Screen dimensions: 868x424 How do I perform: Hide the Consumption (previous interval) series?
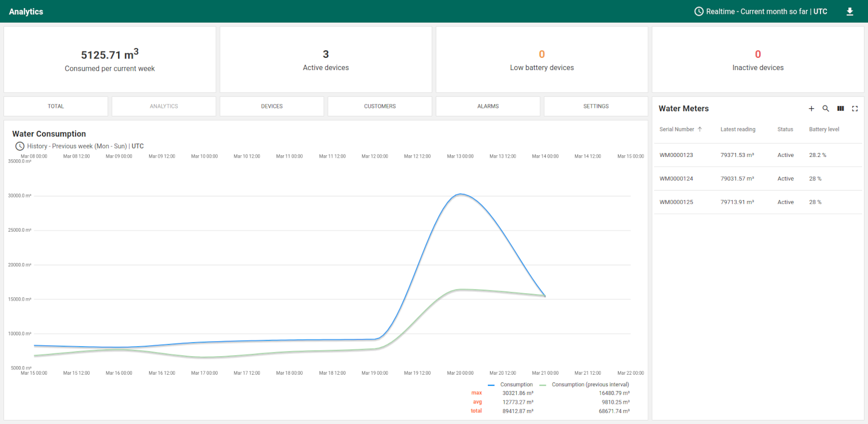coord(590,384)
